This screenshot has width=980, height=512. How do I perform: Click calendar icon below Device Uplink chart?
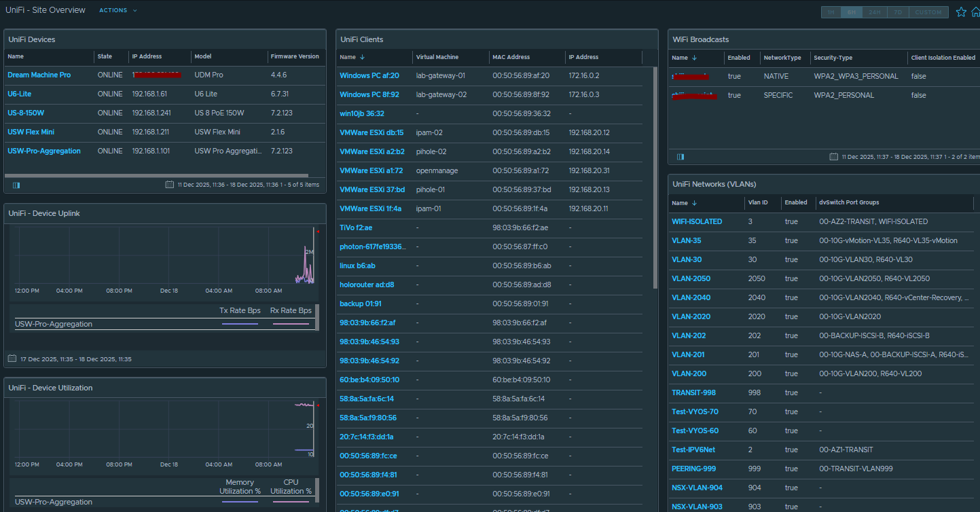coord(12,359)
